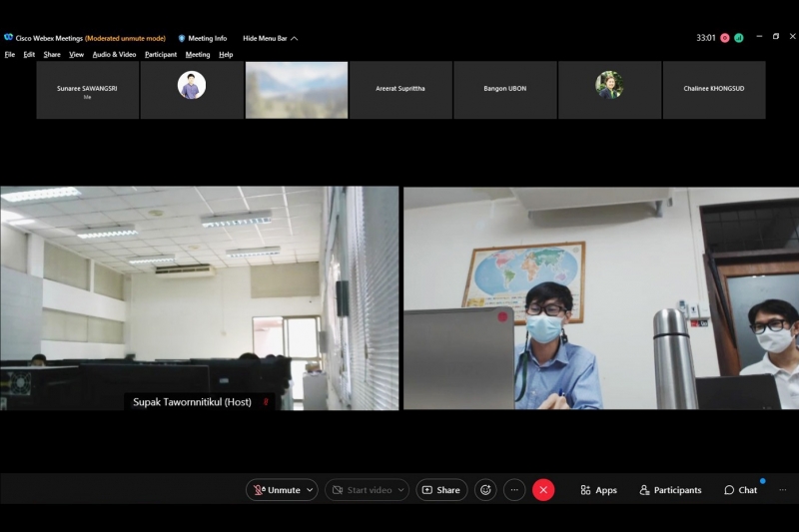
Task: Collapse menu using Hide Menu Bar
Action: (x=270, y=38)
